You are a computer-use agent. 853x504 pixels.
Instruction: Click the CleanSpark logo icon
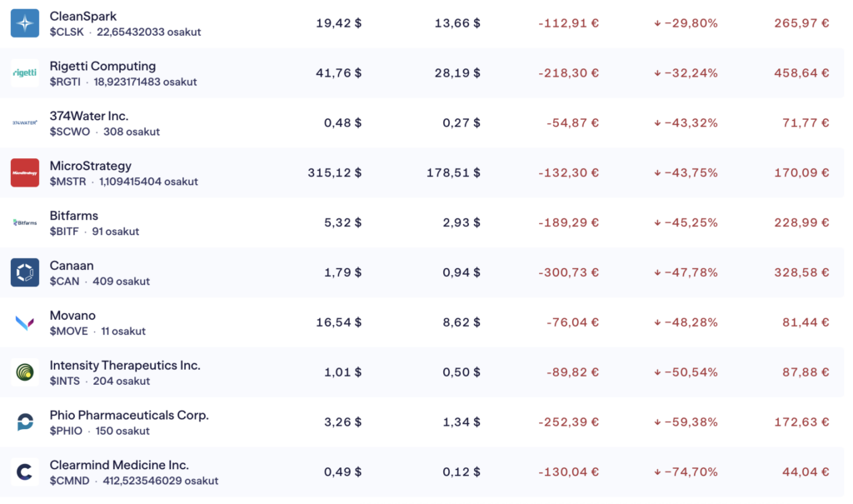(x=25, y=23)
